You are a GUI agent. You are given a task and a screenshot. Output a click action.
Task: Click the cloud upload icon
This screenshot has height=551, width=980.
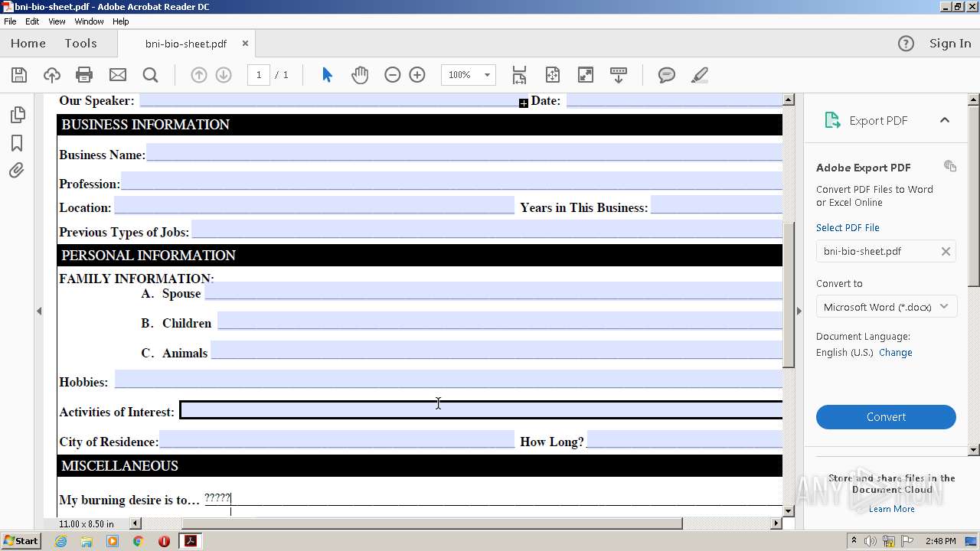[x=51, y=75]
